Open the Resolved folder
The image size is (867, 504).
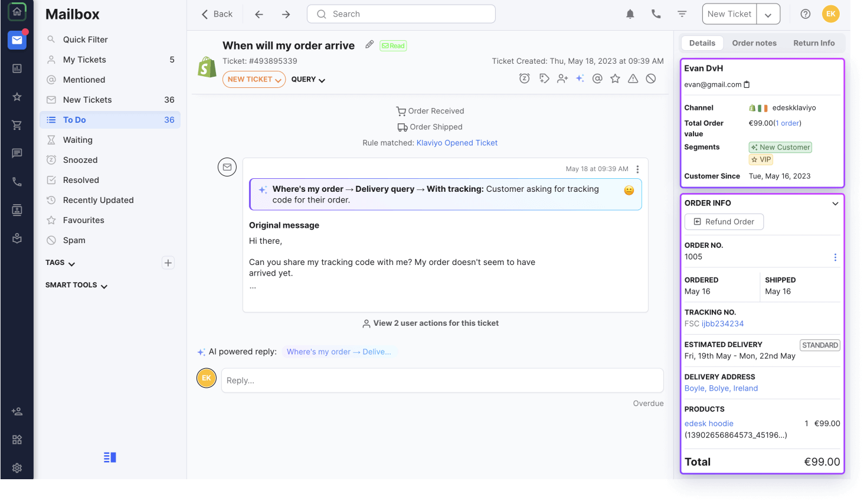click(x=110, y=180)
